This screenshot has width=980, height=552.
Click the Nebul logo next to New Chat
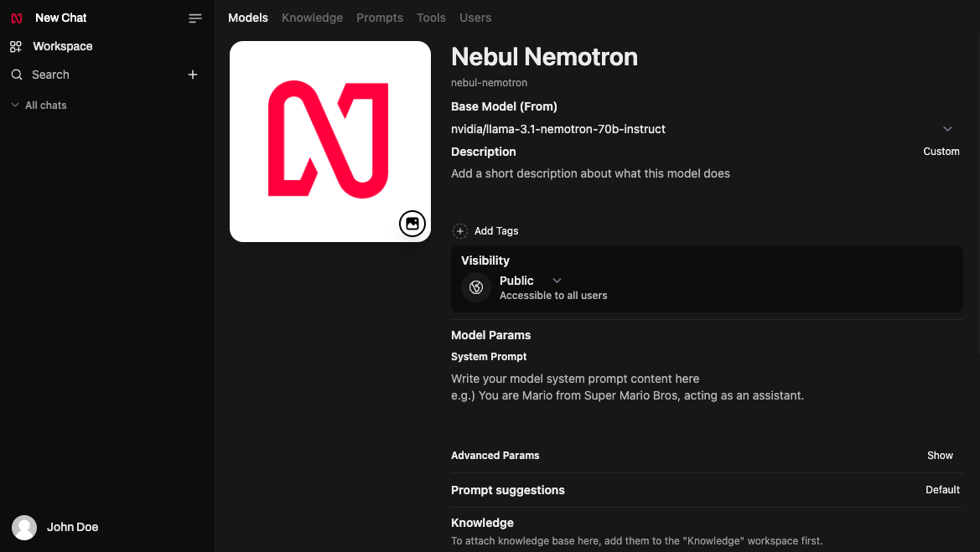coord(17,18)
